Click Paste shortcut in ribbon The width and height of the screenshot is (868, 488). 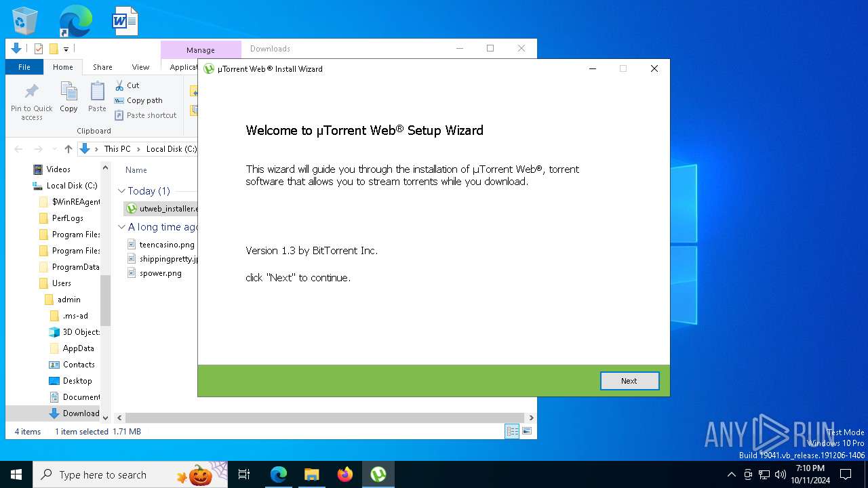145,115
